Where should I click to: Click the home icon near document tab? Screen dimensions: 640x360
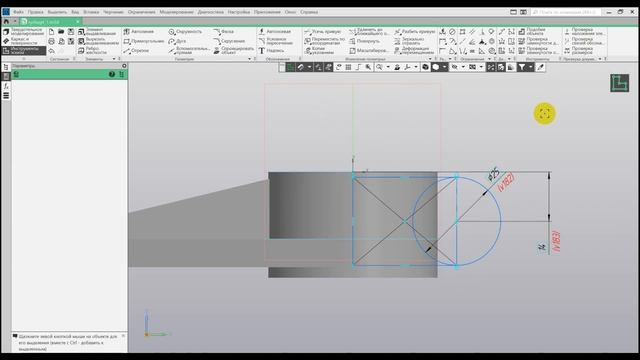[x=6, y=21]
